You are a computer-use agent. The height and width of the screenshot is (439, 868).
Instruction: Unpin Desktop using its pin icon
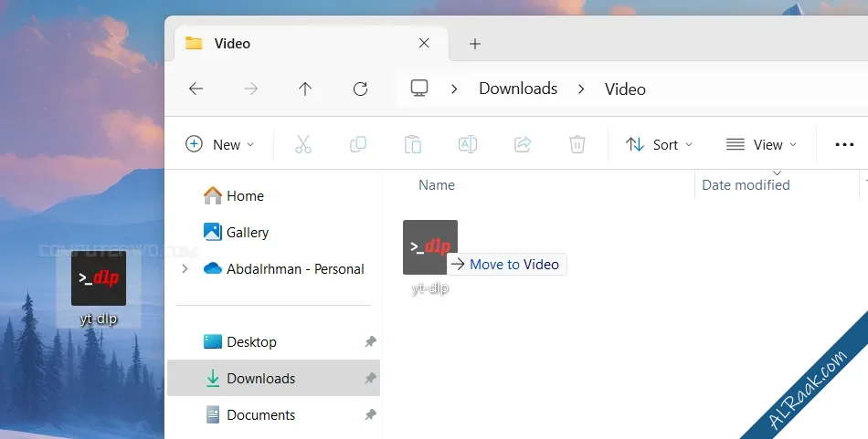(x=370, y=341)
